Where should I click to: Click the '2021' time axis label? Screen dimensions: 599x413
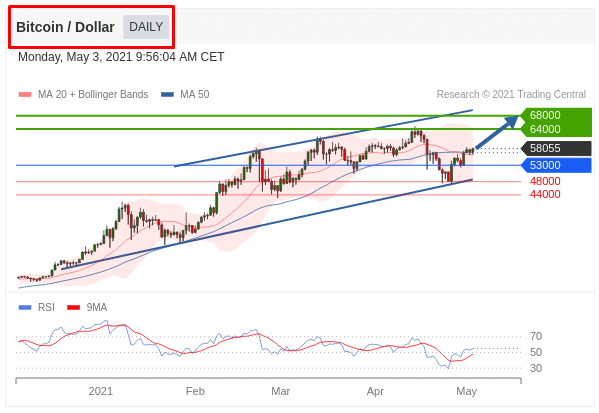click(100, 391)
